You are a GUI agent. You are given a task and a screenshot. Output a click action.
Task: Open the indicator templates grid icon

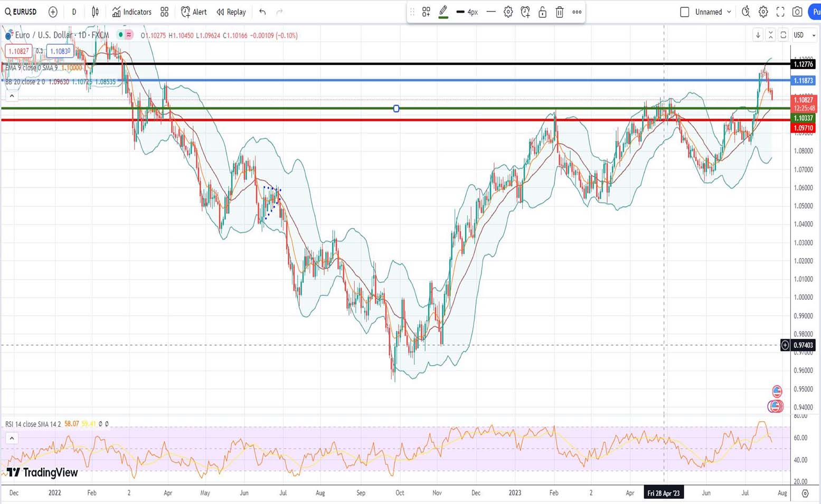point(165,12)
